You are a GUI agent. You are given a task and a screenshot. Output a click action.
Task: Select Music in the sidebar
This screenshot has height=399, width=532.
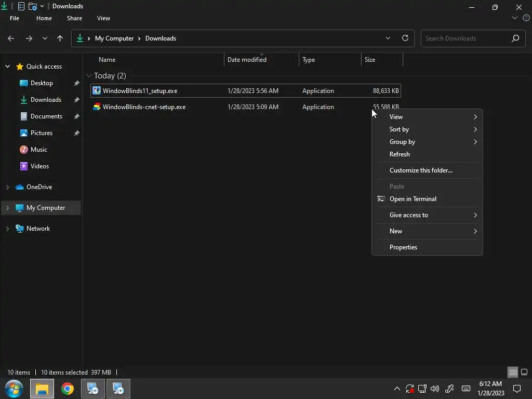tap(38, 150)
